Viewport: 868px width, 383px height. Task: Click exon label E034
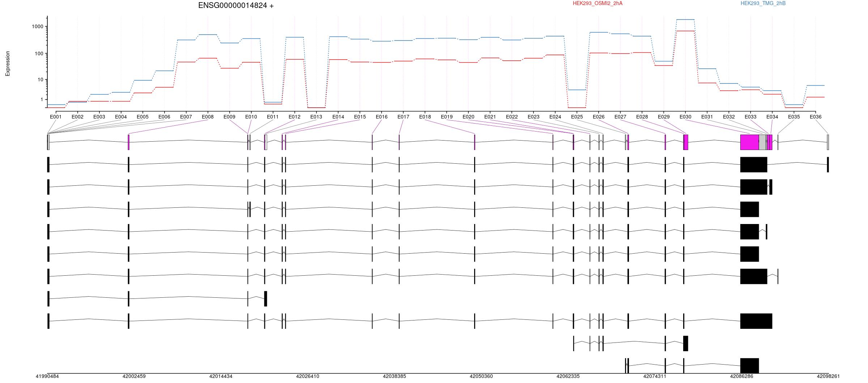coord(772,117)
